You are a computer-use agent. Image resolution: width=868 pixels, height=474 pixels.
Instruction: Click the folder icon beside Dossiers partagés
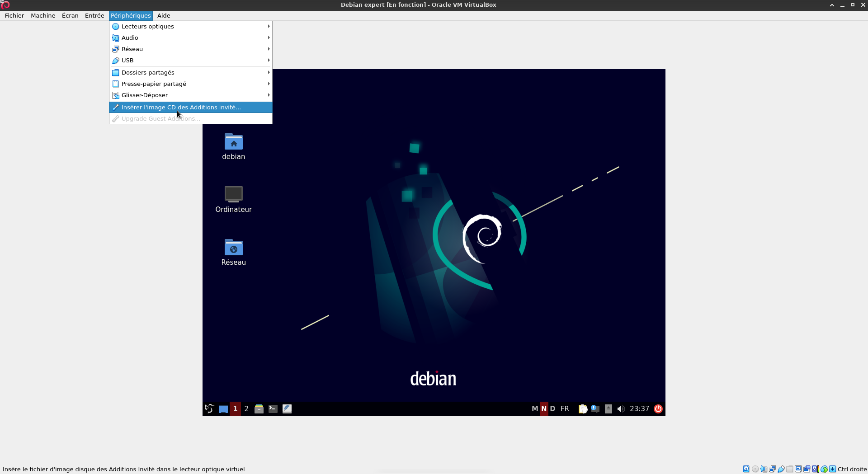pos(116,72)
